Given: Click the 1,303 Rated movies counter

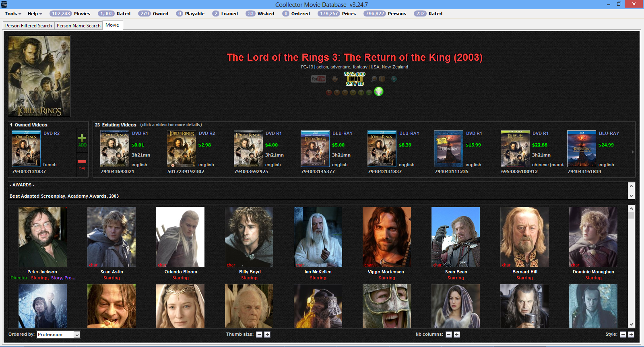Looking at the screenshot, I should pyautogui.click(x=114, y=14).
